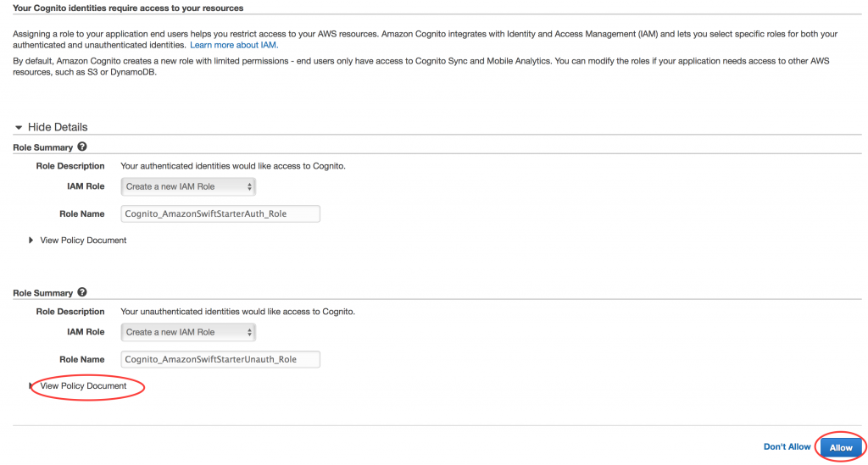Open the help icon beside the first Role Summary
868x465 pixels.
(x=82, y=147)
